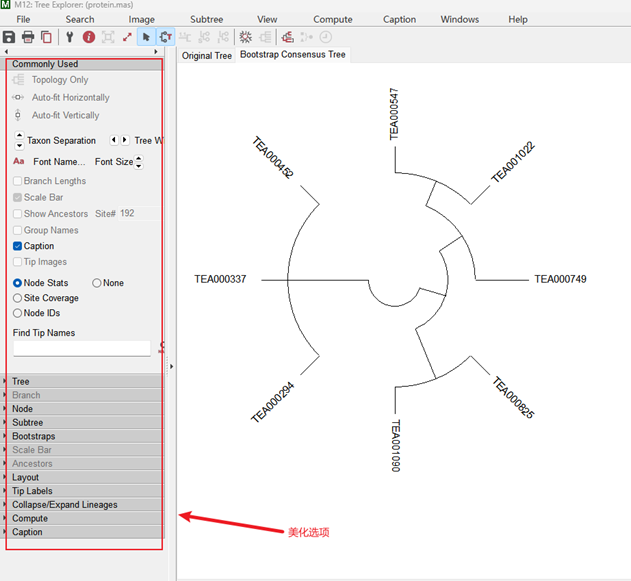Viewport: 631px width, 581px height.
Task: Expand the Bootstraps section
Action: [84, 436]
